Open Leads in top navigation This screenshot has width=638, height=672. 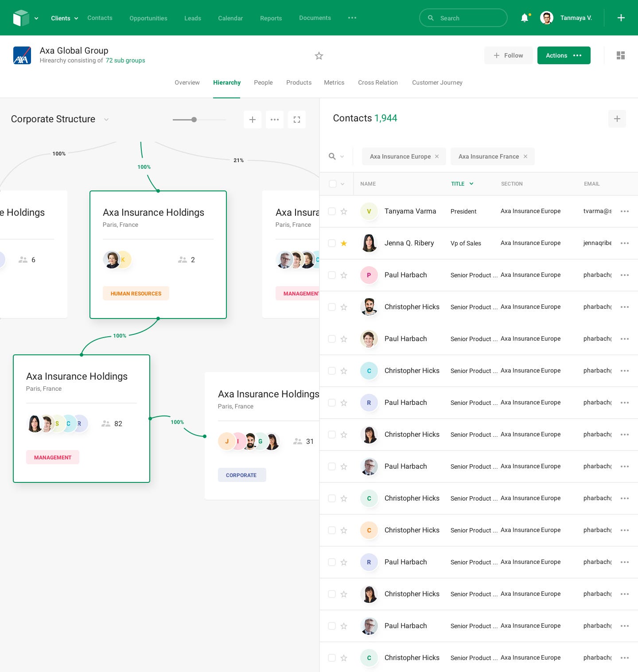click(193, 18)
